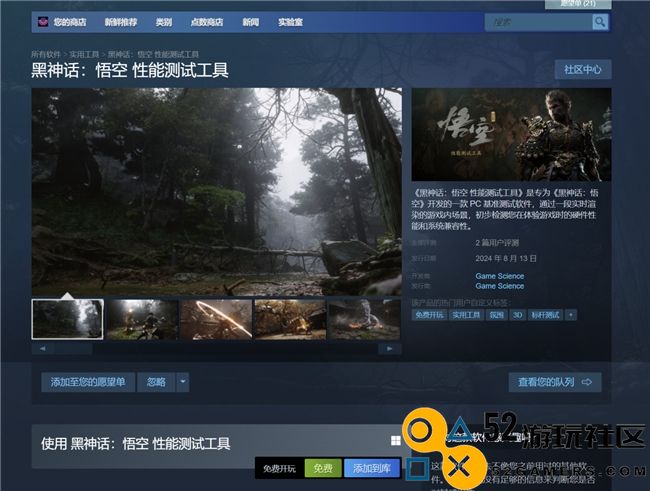This screenshot has height=491, width=650.
Task: Select the fourth golden battle thumbnail
Action: [290, 320]
